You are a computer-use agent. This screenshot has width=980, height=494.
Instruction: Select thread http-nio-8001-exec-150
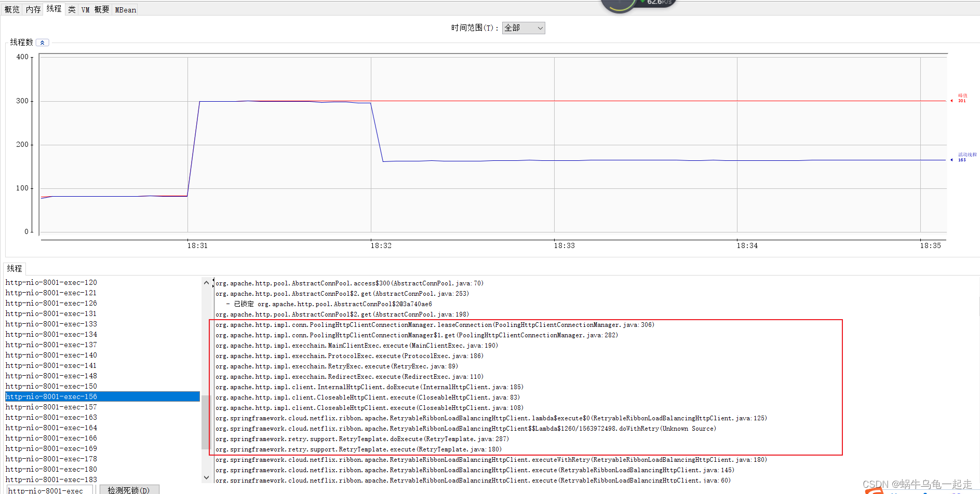click(102, 386)
